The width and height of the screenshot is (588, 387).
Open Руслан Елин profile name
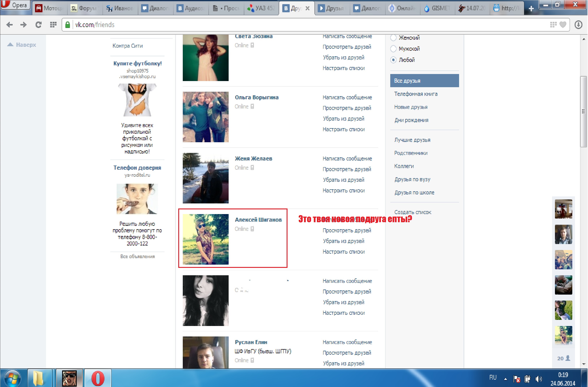[251, 342]
